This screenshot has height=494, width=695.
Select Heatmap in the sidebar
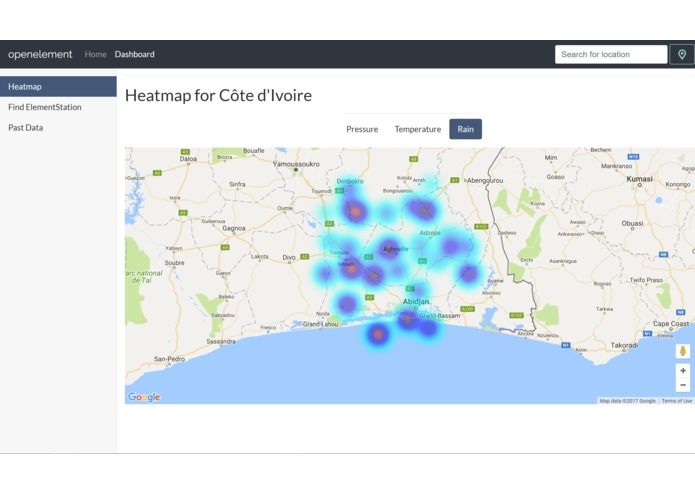(x=58, y=86)
